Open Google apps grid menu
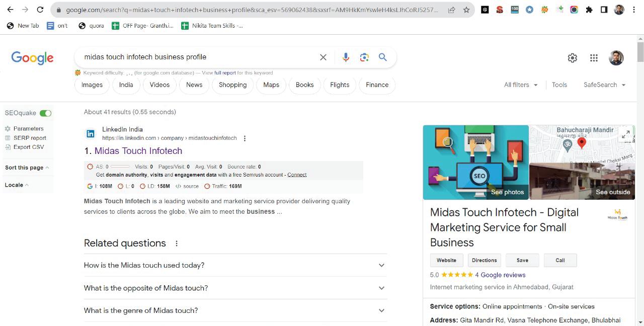Viewport: 644px width, 326px height. click(594, 58)
